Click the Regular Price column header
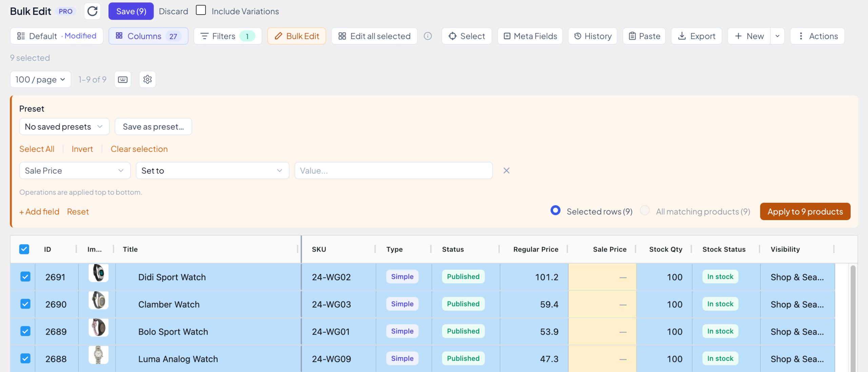 coord(536,249)
